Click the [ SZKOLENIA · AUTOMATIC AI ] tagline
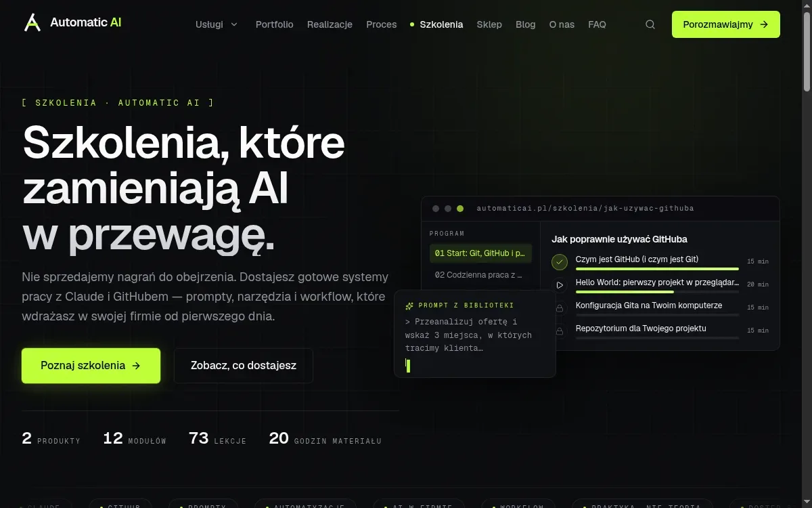 (x=118, y=103)
